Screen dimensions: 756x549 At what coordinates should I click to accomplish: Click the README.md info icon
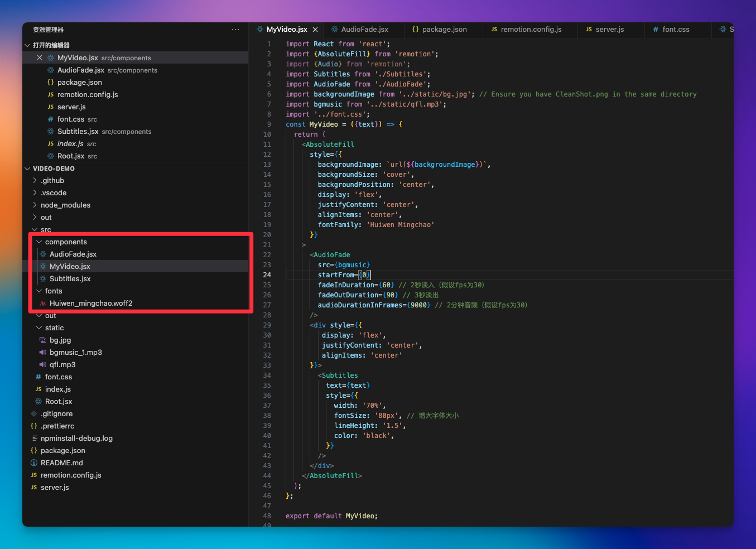(34, 463)
